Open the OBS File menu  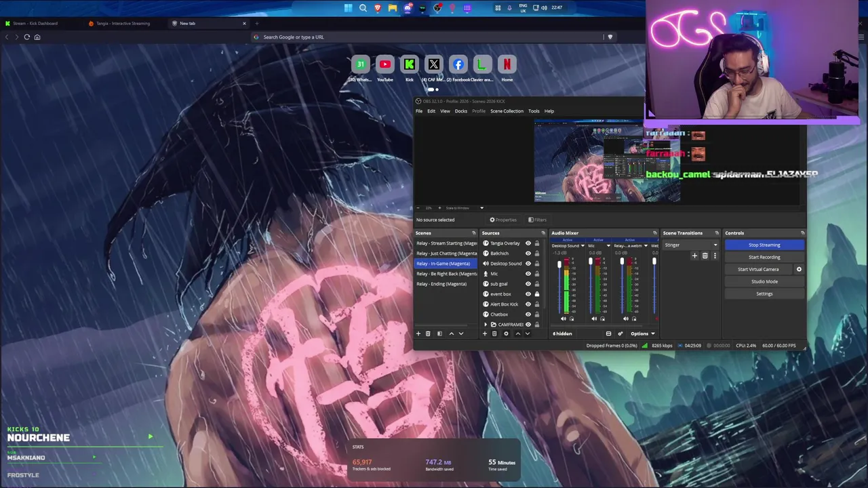click(419, 111)
